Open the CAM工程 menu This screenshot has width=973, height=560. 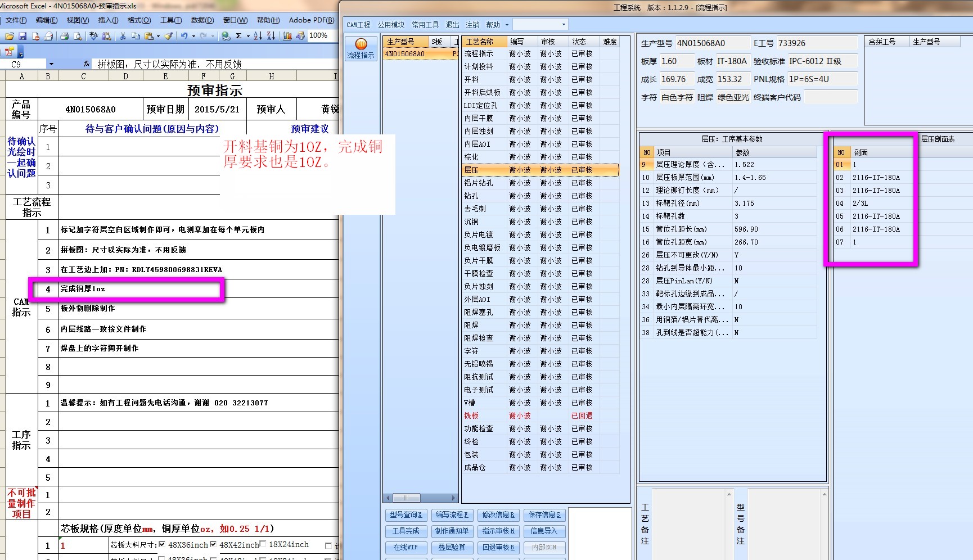(358, 25)
